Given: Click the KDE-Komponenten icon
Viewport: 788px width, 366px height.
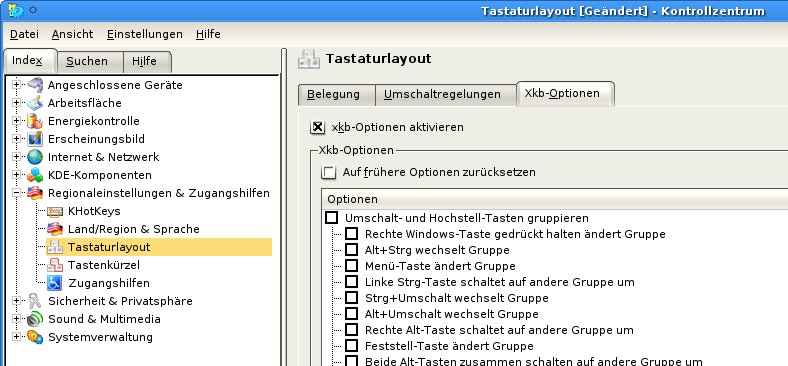Looking at the screenshot, I should click(x=35, y=175).
